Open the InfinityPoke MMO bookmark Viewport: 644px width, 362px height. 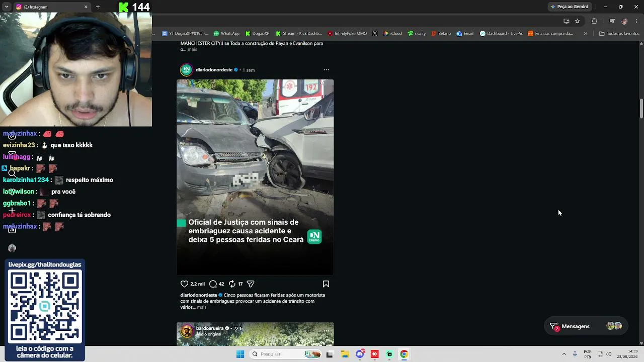347,34
